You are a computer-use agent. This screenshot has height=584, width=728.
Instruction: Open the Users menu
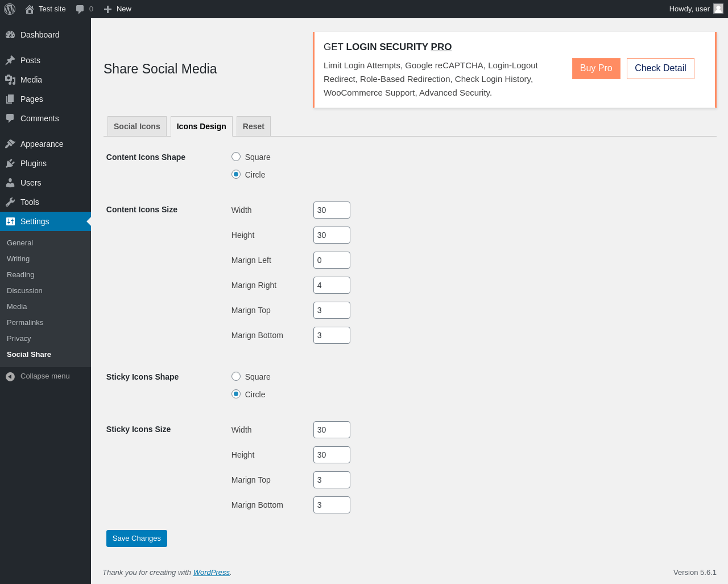click(x=45, y=183)
